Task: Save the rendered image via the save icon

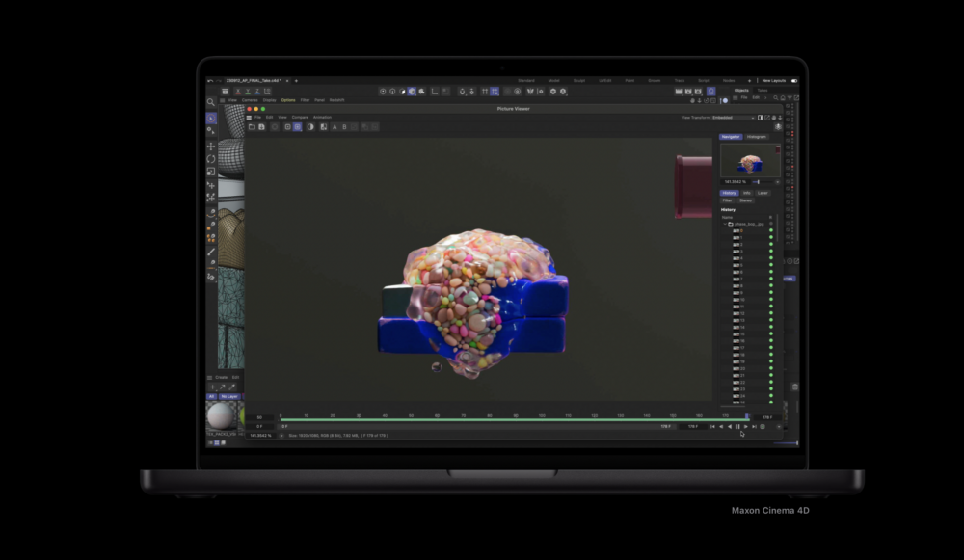Action: tap(261, 126)
